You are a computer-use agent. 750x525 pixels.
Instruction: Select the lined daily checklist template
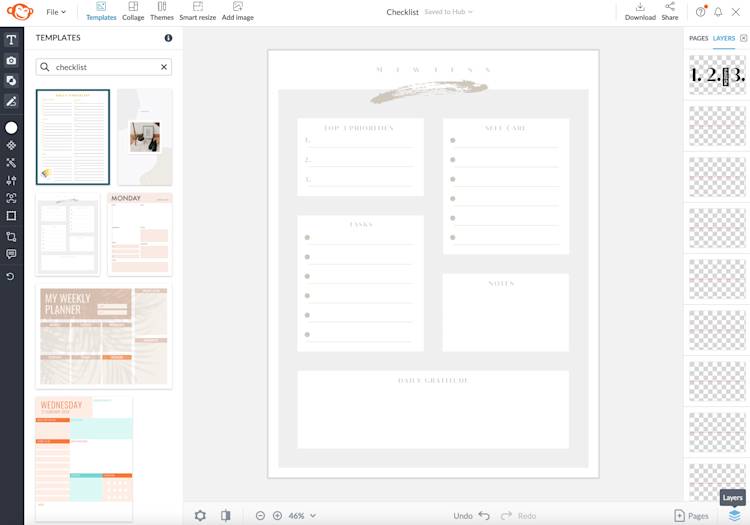click(x=73, y=137)
